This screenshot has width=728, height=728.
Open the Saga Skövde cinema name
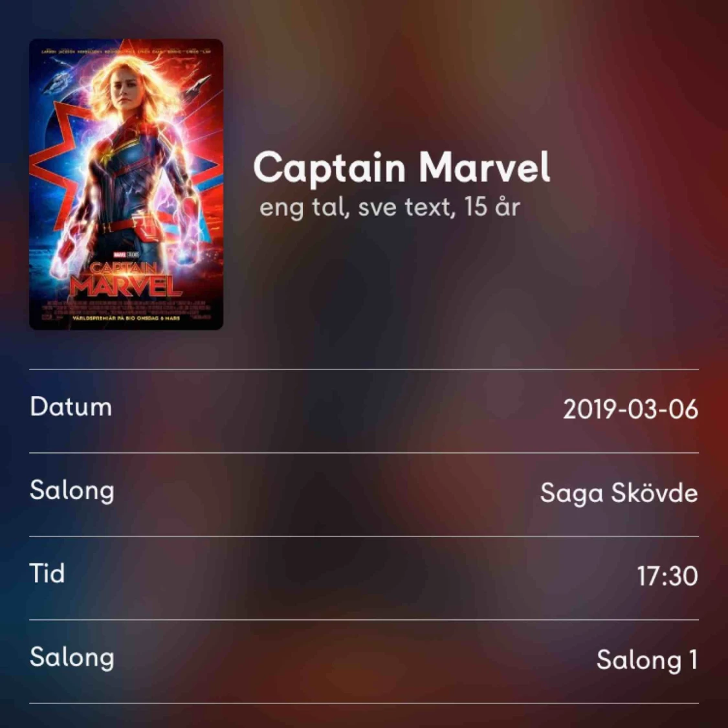click(x=619, y=493)
